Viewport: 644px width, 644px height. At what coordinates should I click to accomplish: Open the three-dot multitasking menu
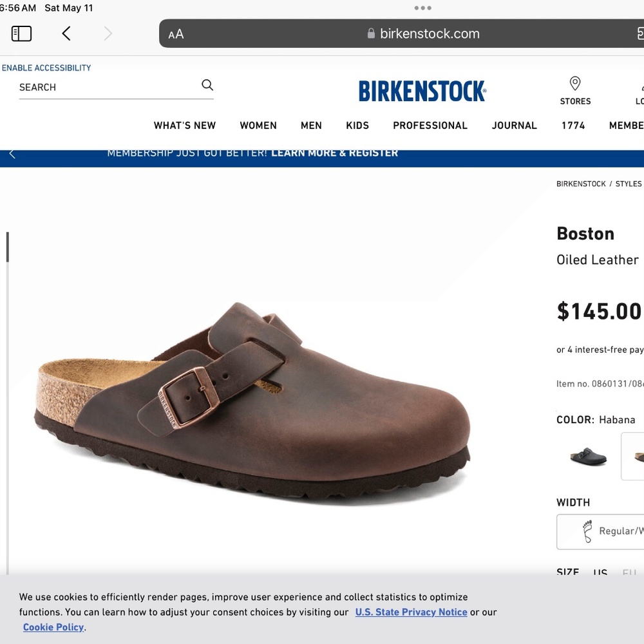422,8
